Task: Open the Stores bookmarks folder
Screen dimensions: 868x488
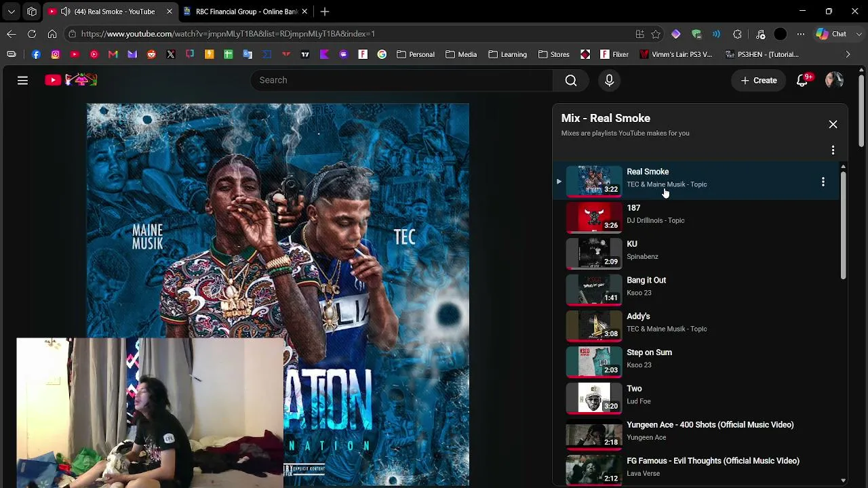Action: [554, 54]
